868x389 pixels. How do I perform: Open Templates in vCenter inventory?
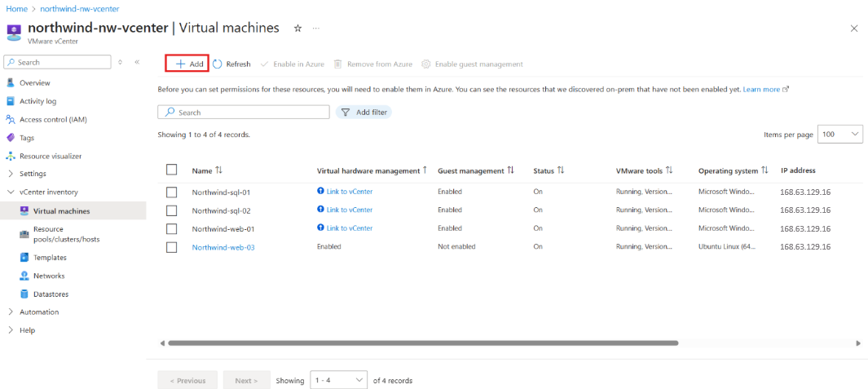pyautogui.click(x=50, y=257)
